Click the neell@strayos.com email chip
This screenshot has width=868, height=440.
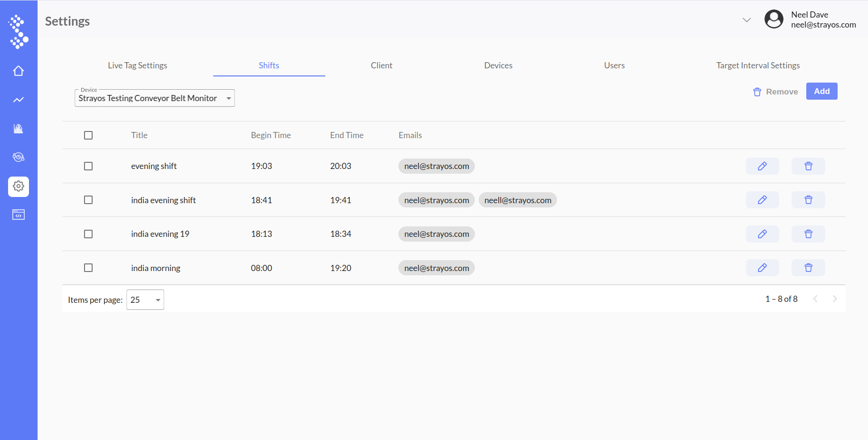[x=518, y=200]
